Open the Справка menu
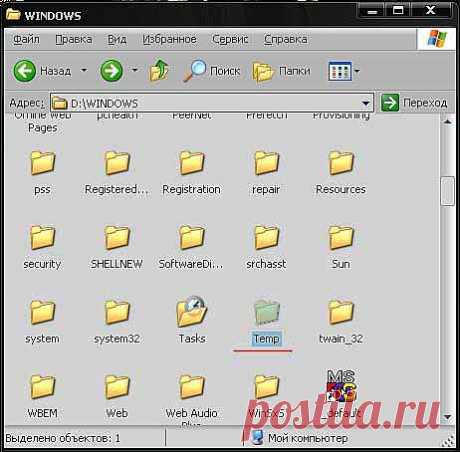 click(x=286, y=39)
